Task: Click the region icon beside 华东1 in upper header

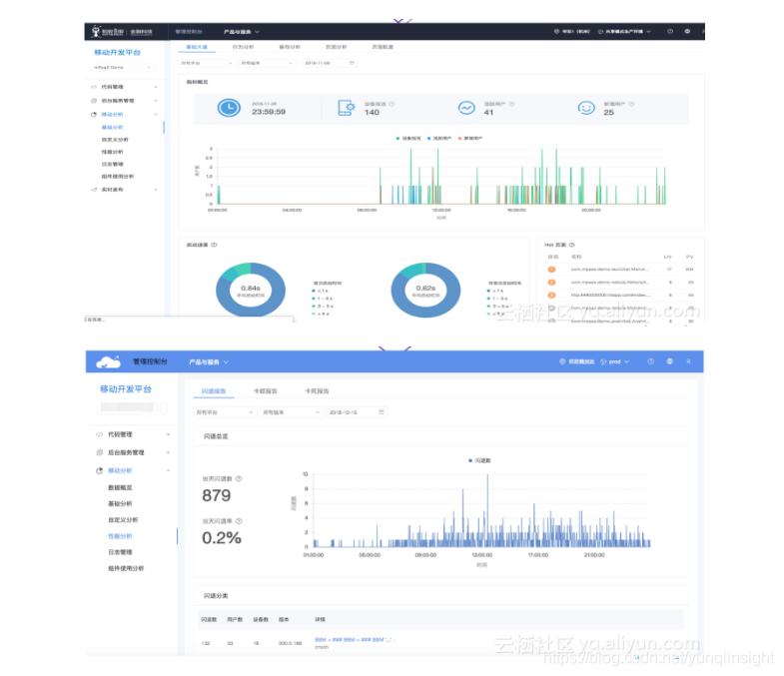Action: pos(556,32)
